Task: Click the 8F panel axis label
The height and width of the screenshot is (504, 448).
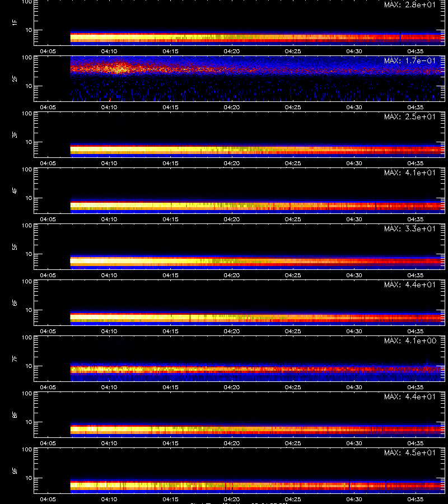Action: (15, 414)
